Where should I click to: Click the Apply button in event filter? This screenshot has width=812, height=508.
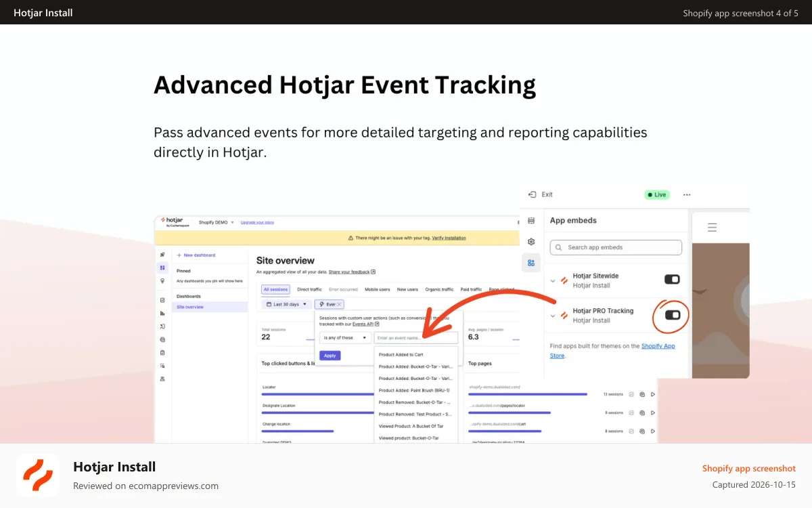point(330,356)
